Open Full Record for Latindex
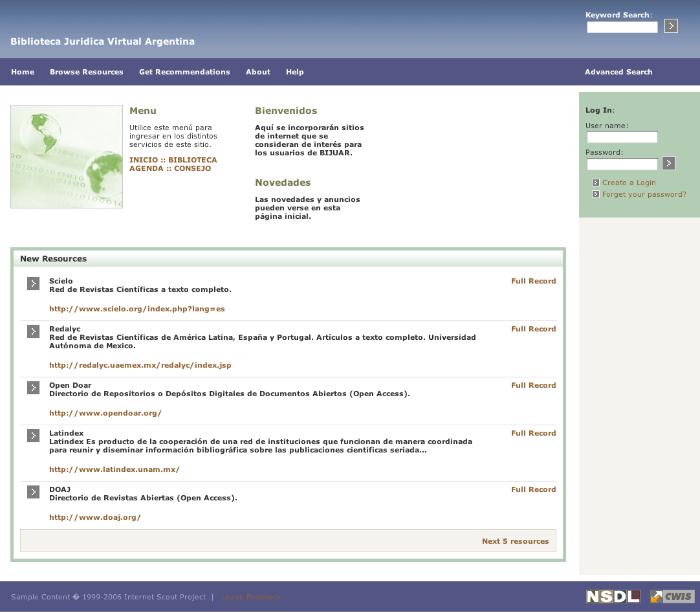The image size is (700, 613). [x=533, y=433]
